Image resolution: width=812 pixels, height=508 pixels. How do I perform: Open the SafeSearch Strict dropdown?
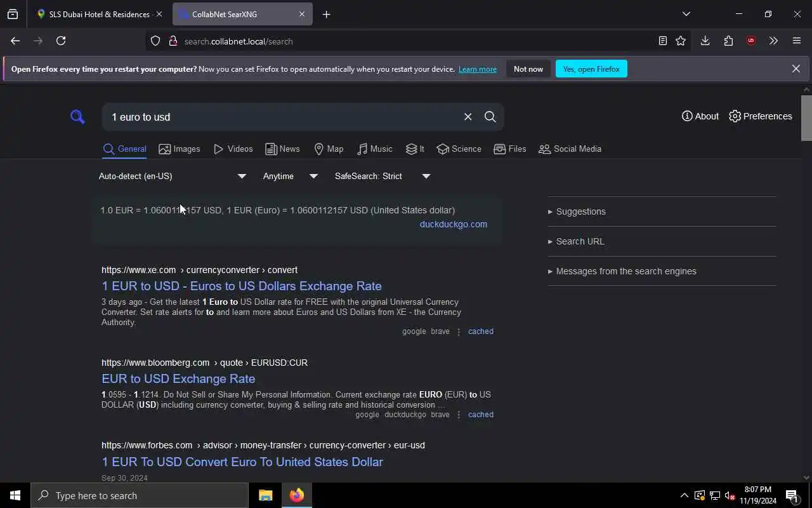point(383,176)
